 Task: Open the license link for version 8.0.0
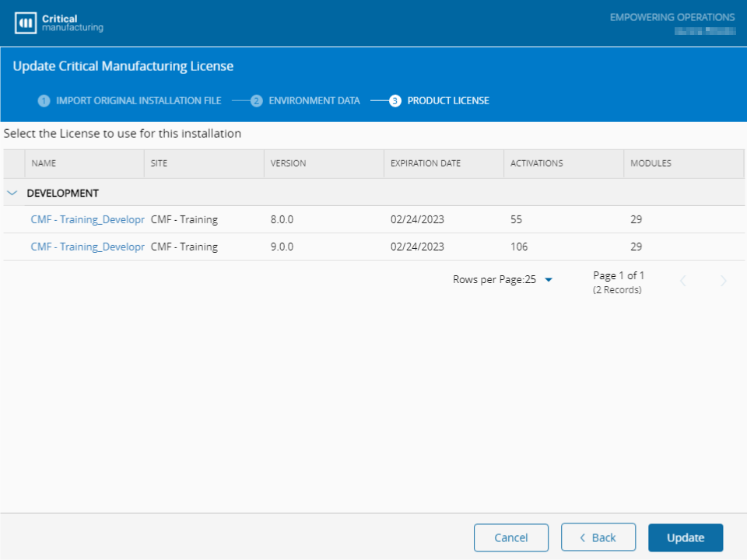point(87,220)
